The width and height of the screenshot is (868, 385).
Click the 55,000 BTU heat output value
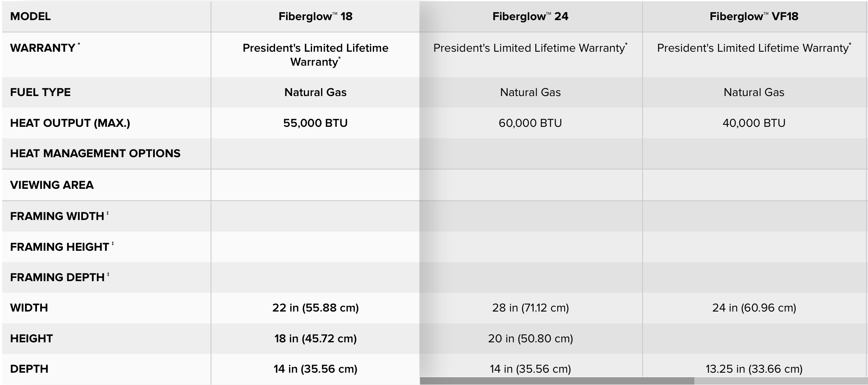pos(315,123)
